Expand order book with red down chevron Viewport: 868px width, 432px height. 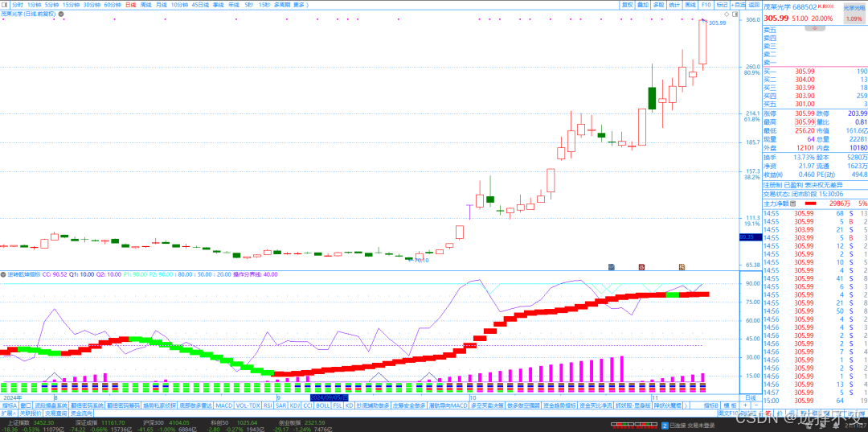(x=815, y=27)
